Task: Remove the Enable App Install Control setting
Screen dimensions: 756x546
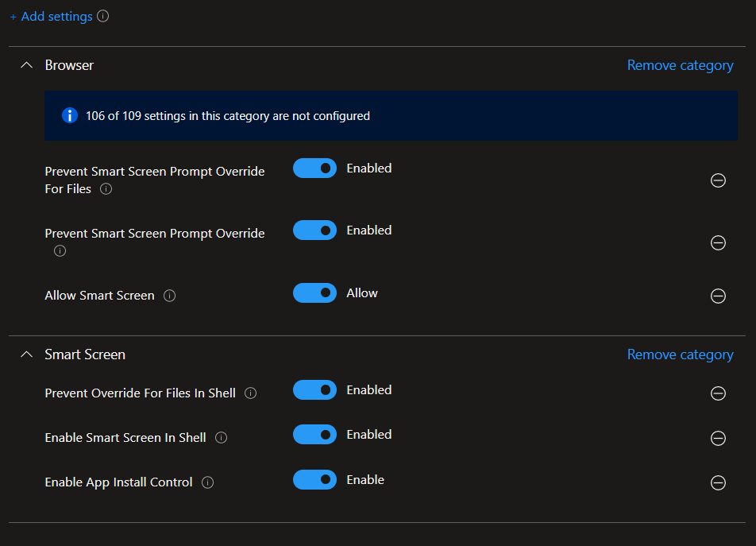Action: point(718,482)
